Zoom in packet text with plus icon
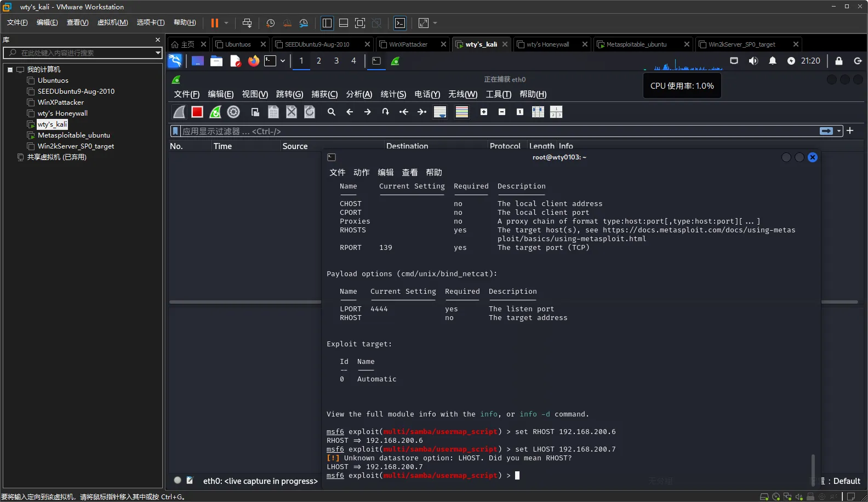This screenshot has width=868, height=502. point(484,112)
